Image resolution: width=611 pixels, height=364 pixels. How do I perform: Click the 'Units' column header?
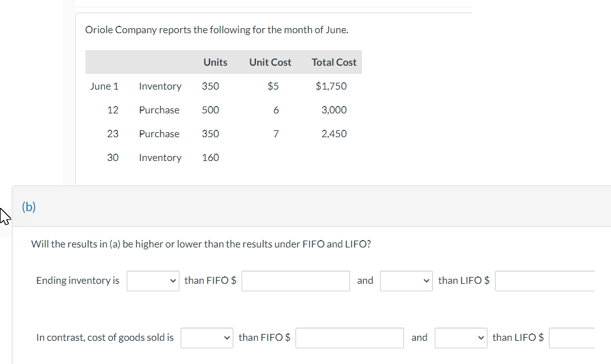click(215, 62)
